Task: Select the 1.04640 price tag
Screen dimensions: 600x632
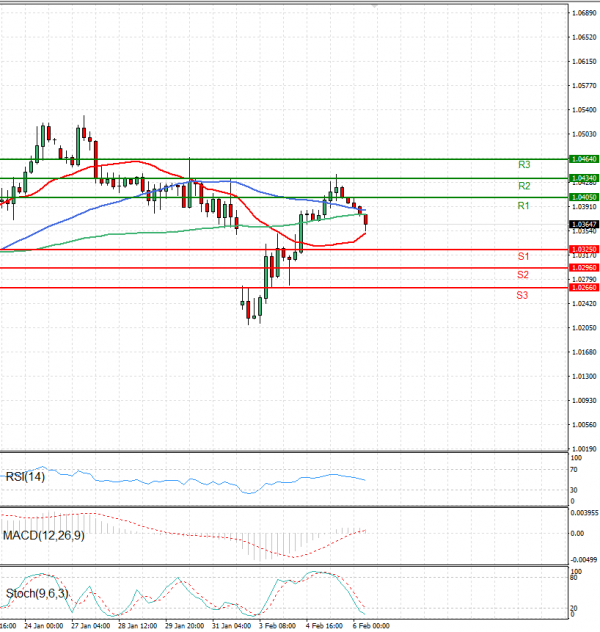Action: tap(584, 159)
